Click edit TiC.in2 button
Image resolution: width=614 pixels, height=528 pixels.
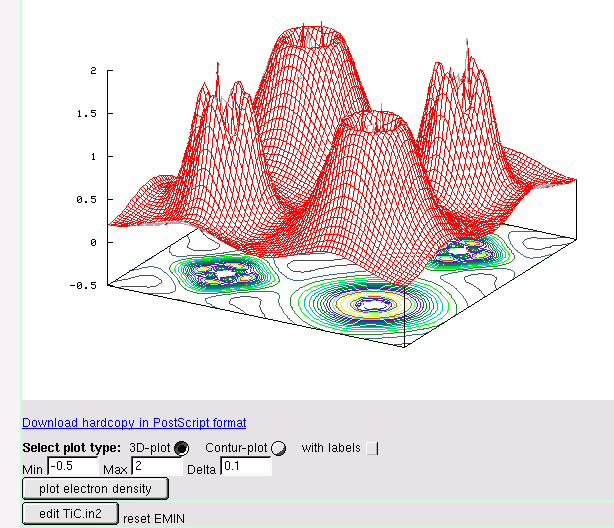[70, 514]
